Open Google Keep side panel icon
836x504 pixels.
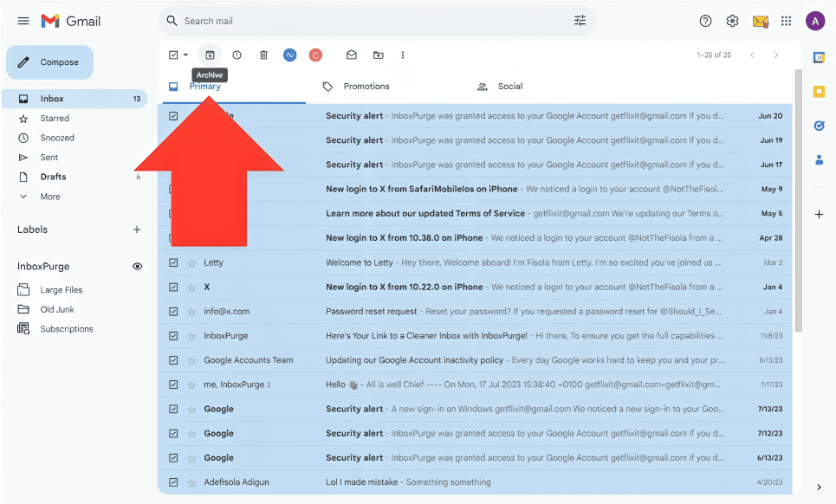[x=819, y=92]
